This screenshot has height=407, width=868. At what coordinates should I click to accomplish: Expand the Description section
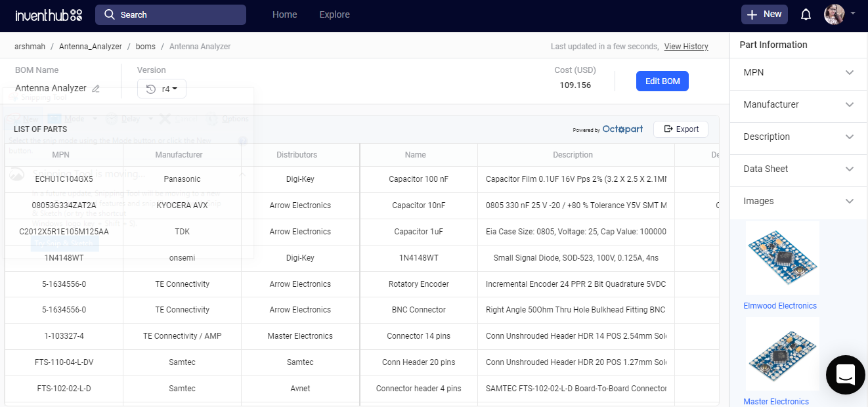798,137
